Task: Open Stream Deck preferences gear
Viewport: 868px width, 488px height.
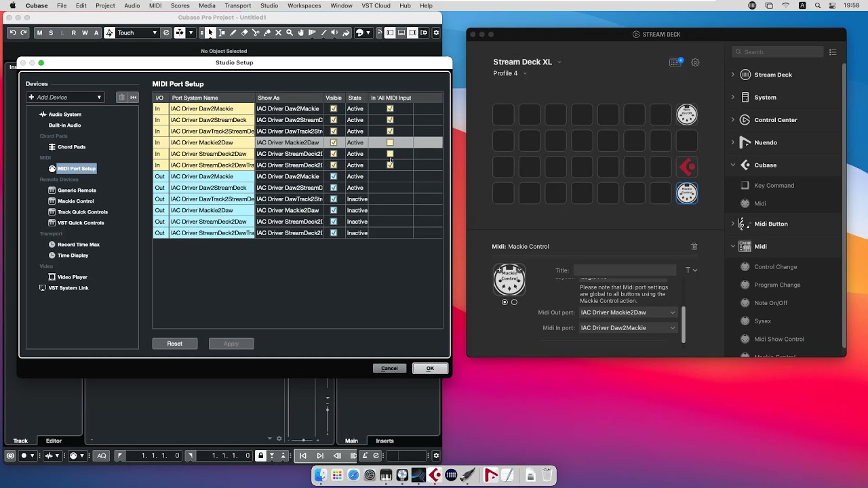Action: (x=695, y=62)
